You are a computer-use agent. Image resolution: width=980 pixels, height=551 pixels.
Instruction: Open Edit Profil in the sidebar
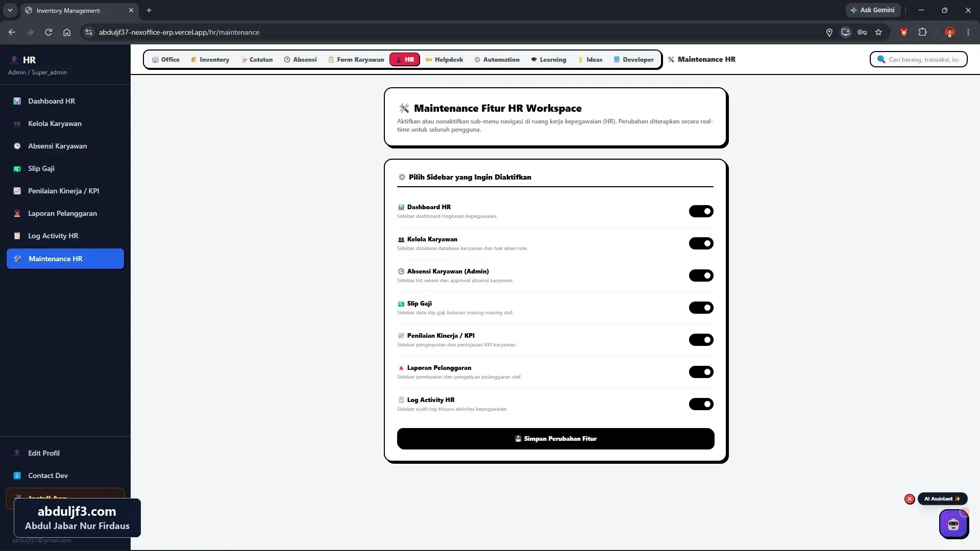coord(65,453)
